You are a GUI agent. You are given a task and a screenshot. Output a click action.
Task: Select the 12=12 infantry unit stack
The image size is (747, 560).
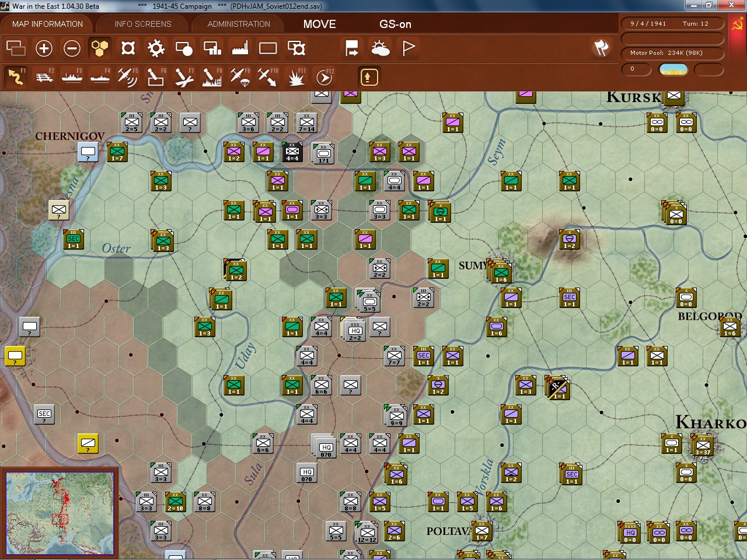coord(366,533)
